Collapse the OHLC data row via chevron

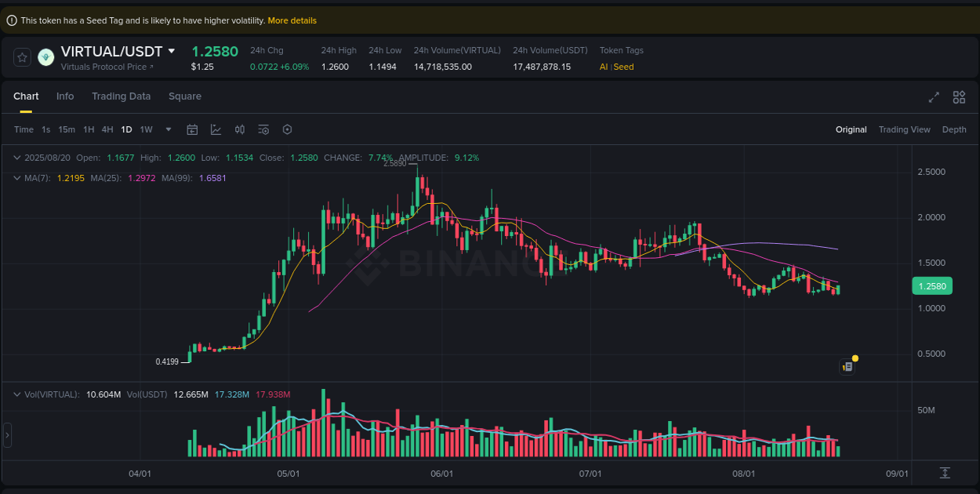click(x=16, y=158)
